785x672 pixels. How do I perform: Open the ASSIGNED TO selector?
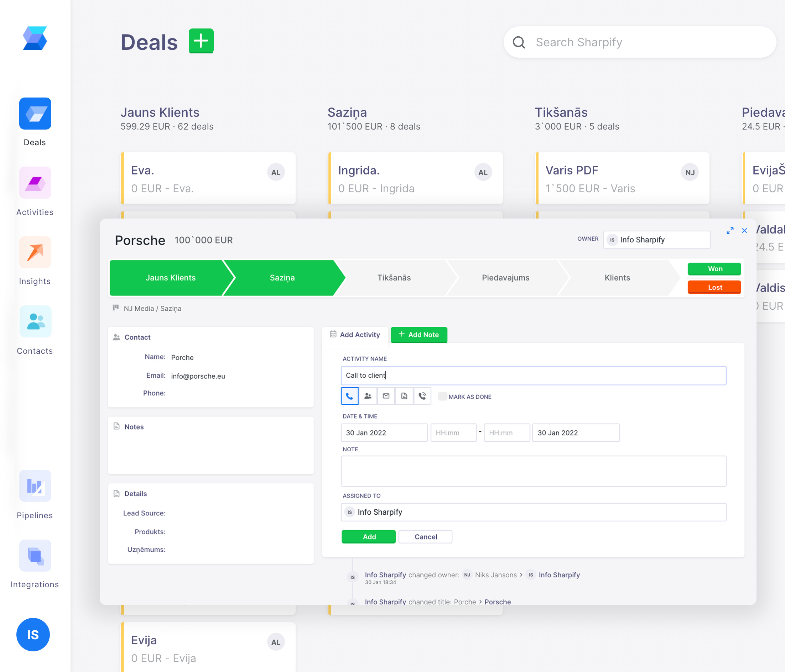[x=534, y=512]
